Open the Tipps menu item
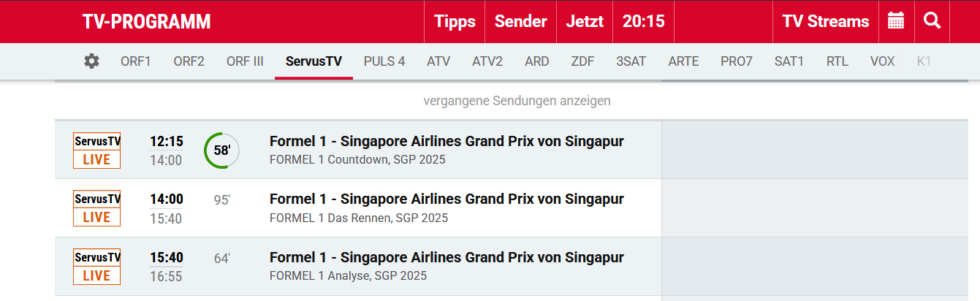 pos(455,21)
